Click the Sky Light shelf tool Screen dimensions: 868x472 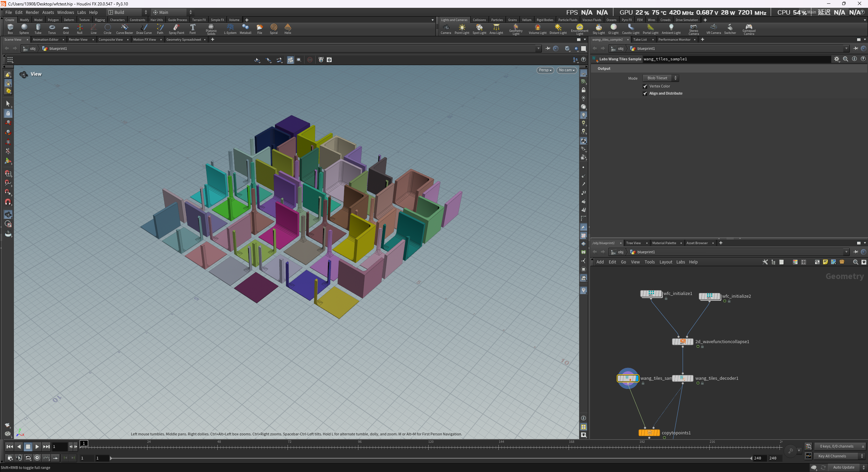click(x=598, y=28)
